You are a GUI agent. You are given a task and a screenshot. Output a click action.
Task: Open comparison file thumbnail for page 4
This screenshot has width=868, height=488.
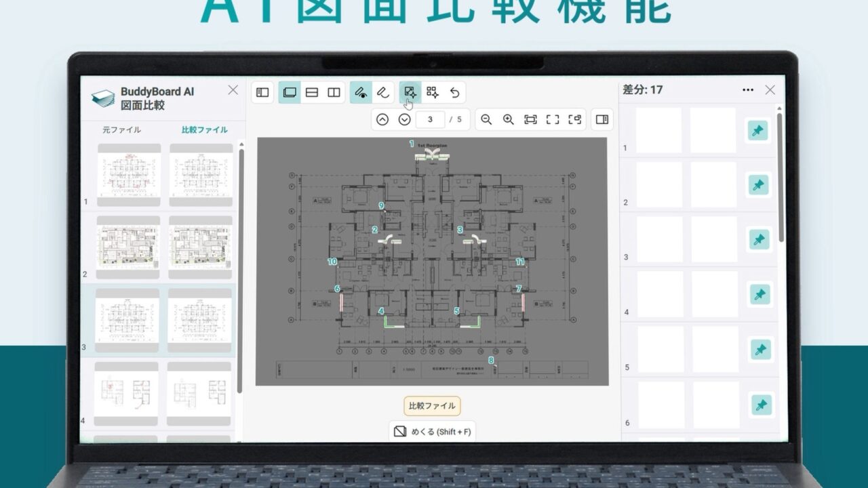coord(198,394)
